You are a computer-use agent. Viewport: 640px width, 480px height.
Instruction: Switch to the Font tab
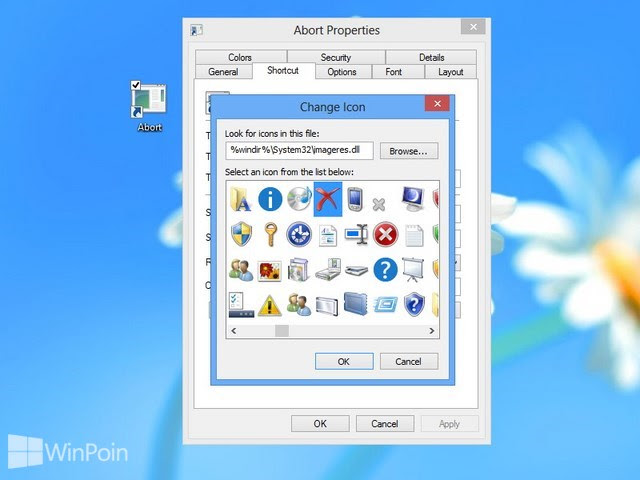point(393,72)
